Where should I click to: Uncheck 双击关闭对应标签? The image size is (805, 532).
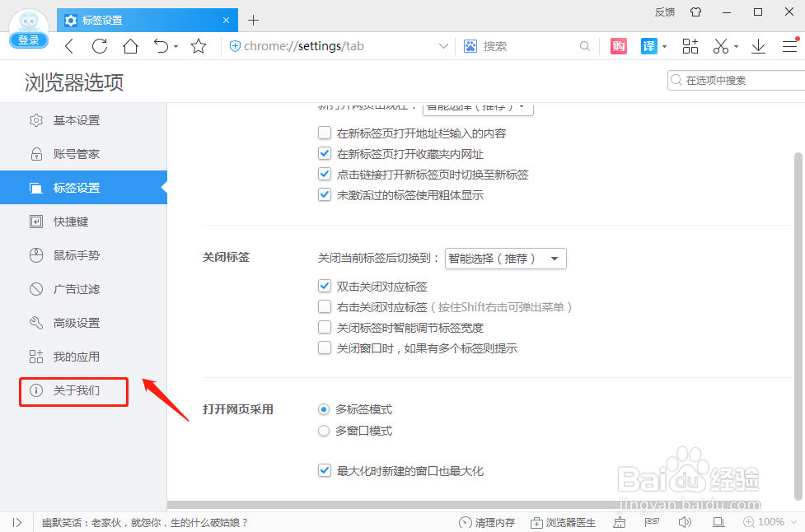[x=325, y=286]
